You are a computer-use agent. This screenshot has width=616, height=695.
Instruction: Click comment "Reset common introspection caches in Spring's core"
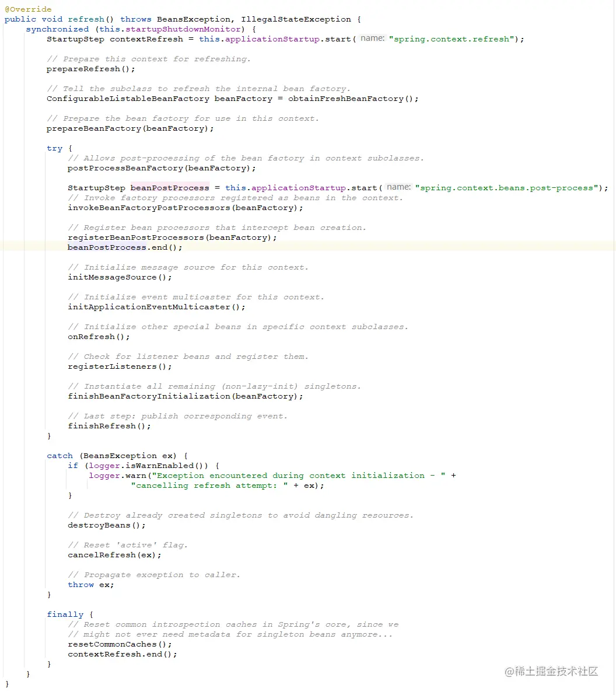click(233, 624)
